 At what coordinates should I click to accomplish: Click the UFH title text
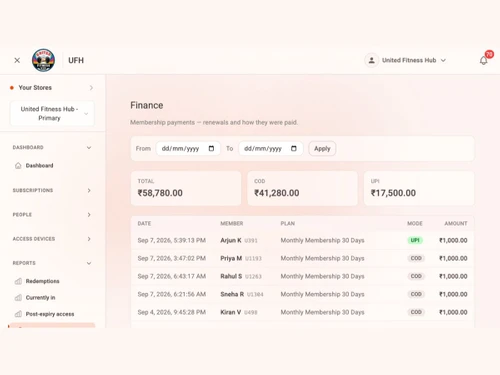coord(76,60)
